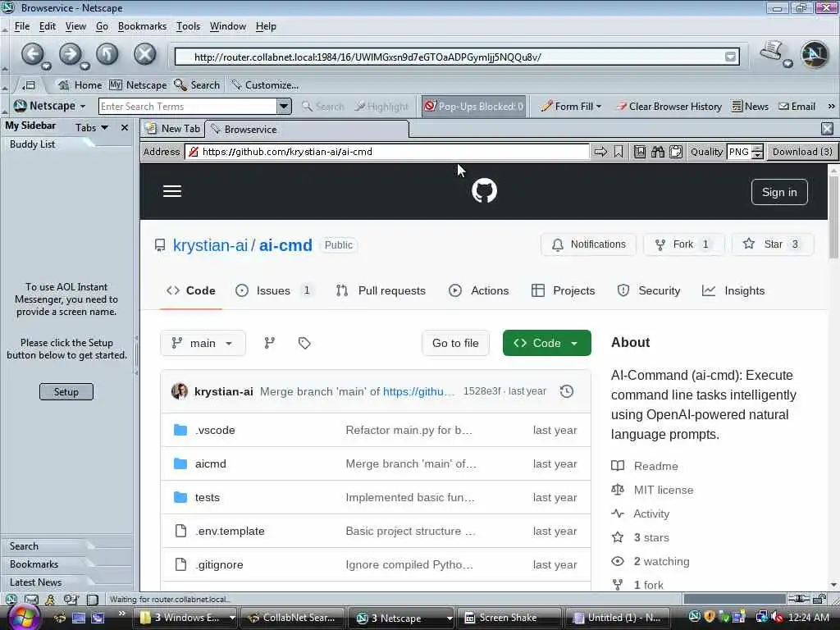Close My Sidebar with the X
840x630 pixels.
pos(125,127)
